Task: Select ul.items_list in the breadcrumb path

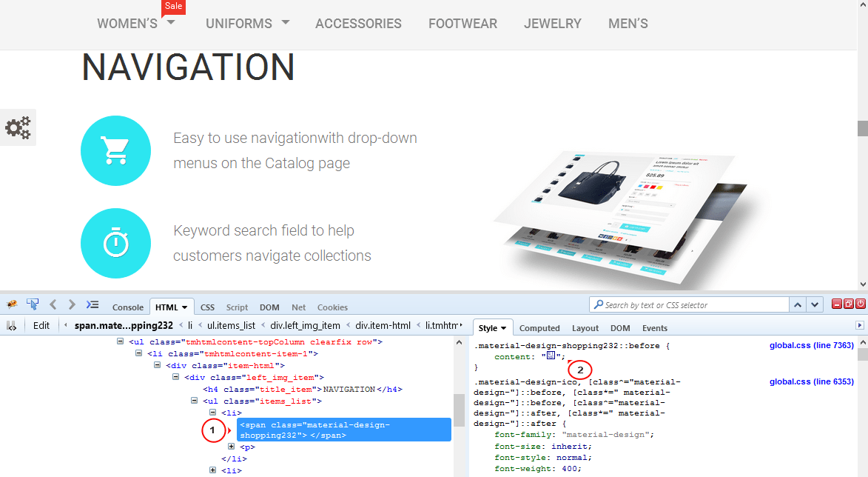Action: pos(232,324)
